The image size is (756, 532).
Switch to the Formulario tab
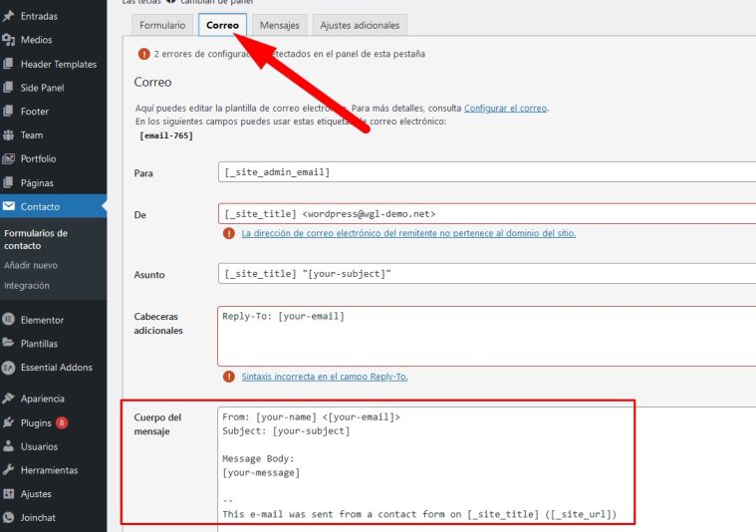[x=161, y=24]
